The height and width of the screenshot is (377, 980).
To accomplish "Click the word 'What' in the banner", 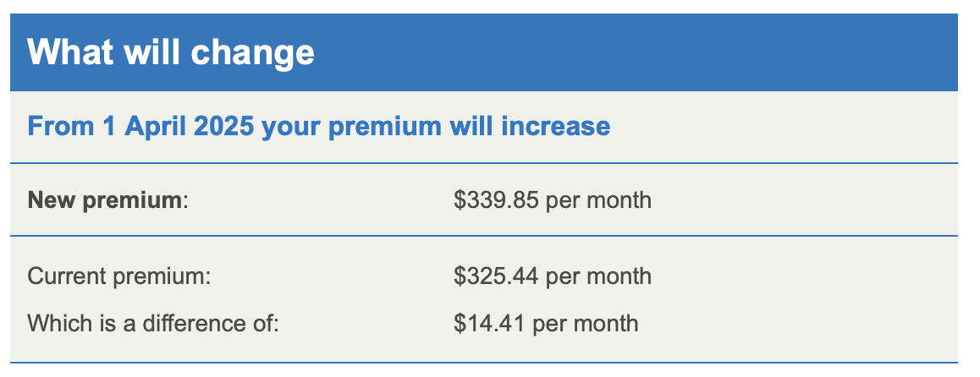I will 70,52.
